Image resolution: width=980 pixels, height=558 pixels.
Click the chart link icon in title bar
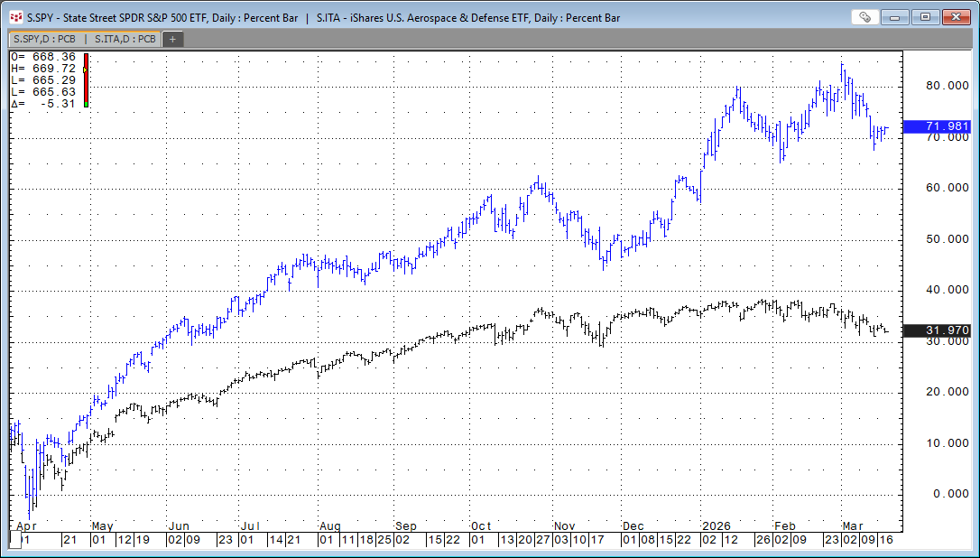[x=864, y=16]
